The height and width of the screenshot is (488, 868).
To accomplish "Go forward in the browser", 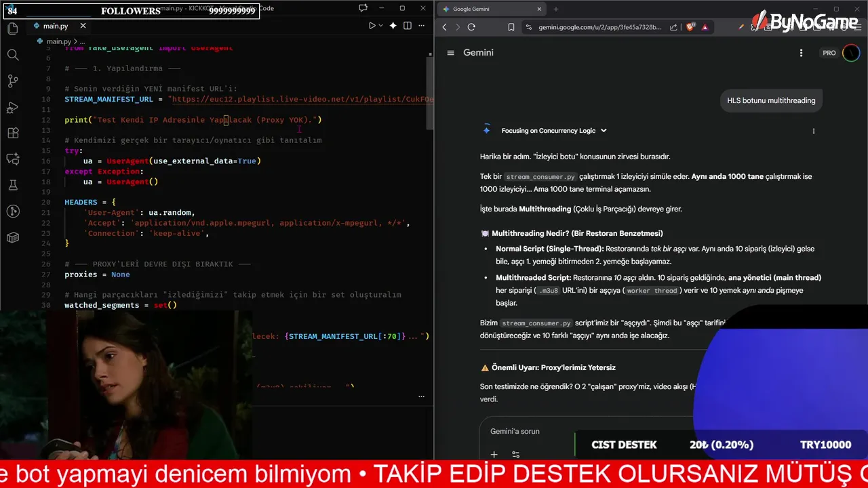I will pos(458,27).
